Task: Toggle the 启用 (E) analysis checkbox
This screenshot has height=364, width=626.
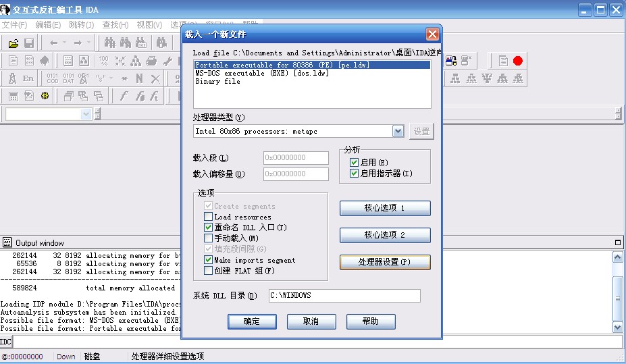Action: [x=354, y=163]
